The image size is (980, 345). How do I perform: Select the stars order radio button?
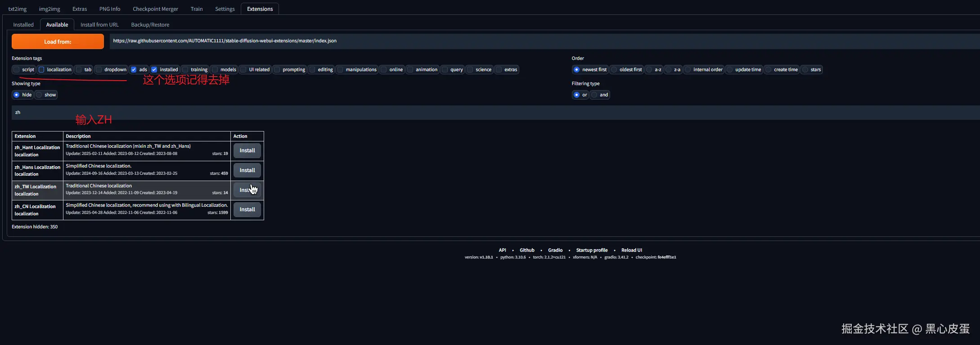click(x=805, y=69)
